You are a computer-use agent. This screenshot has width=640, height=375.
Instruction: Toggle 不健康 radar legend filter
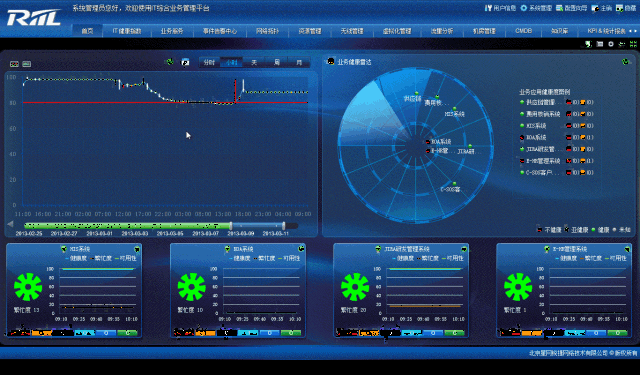pyautogui.click(x=549, y=230)
